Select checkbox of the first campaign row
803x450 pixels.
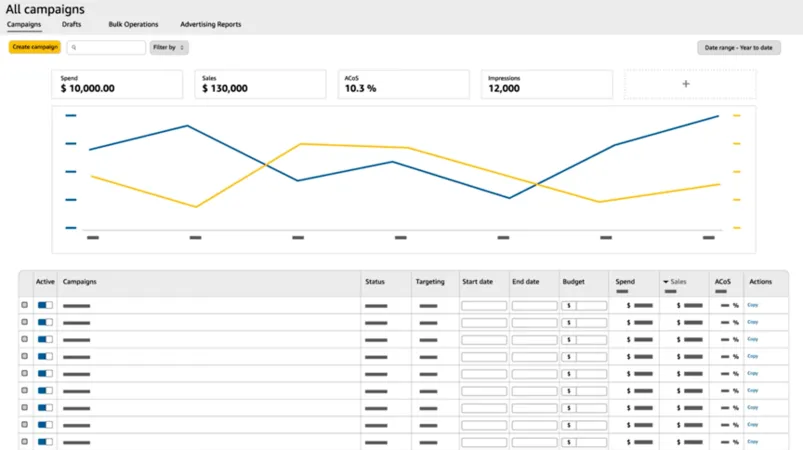(x=25, y=305)
